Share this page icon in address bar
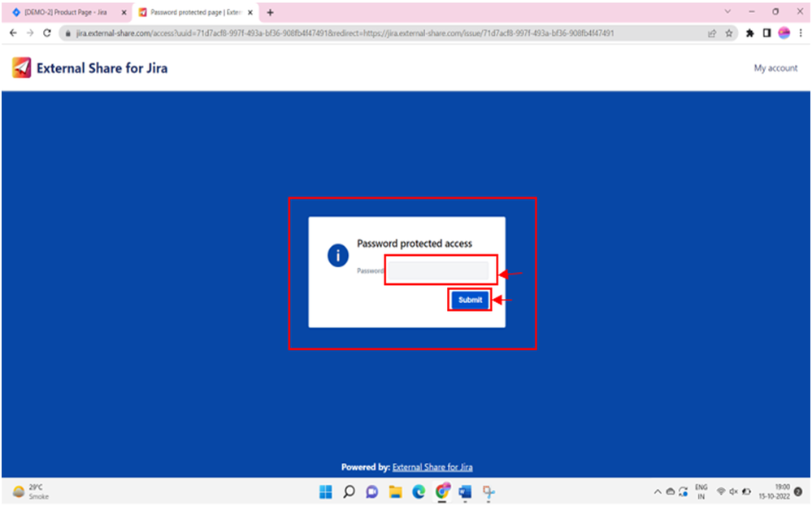812x506 pixels. pyautogui.click(x=712, y=33)
